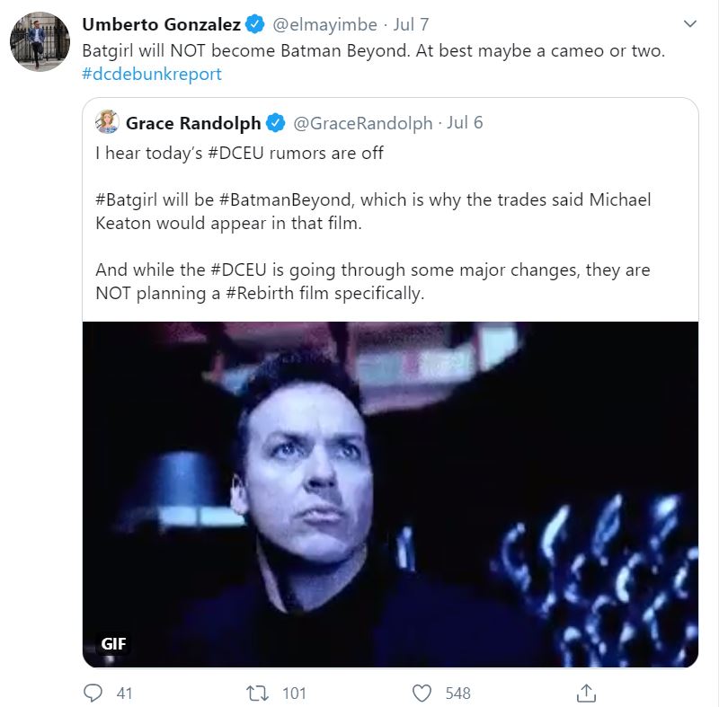The height and width of the screenshot is (707, 728).
Task: Click the reply speech bubble icon
Action: pyautogui.click(x=93, y=693)
